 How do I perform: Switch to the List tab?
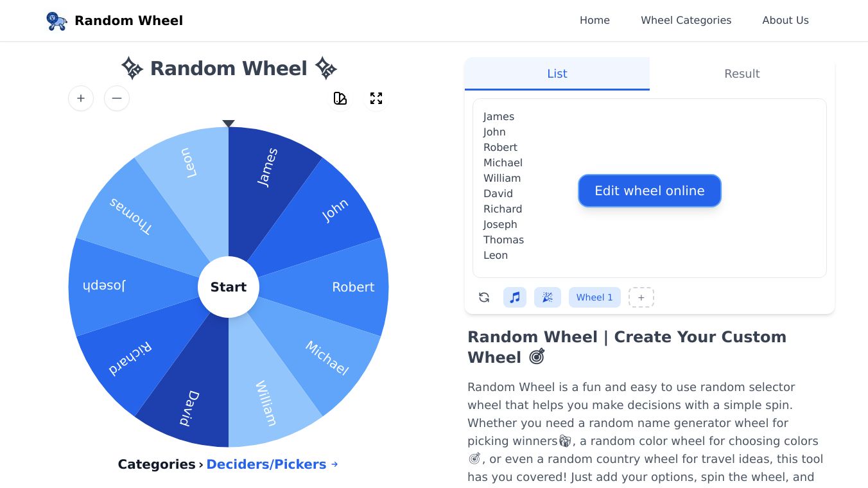pyautogui.click(x=557, y=74)
